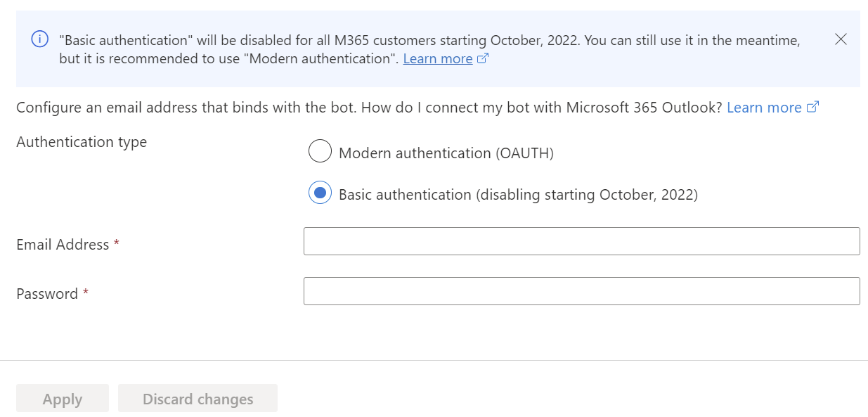Click inside the Email Address field
868x417 pixels.
pyautogui.click(x=581, y=240)
